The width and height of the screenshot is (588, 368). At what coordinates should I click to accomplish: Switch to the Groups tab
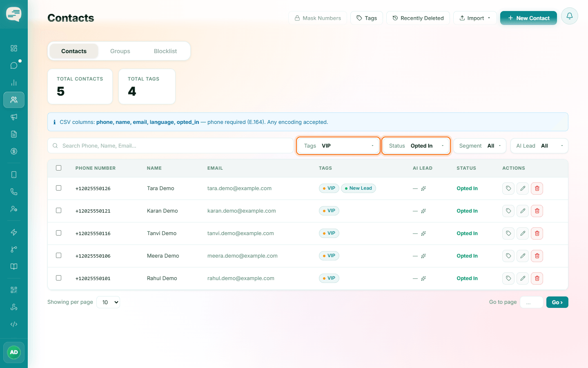[120, 51]
